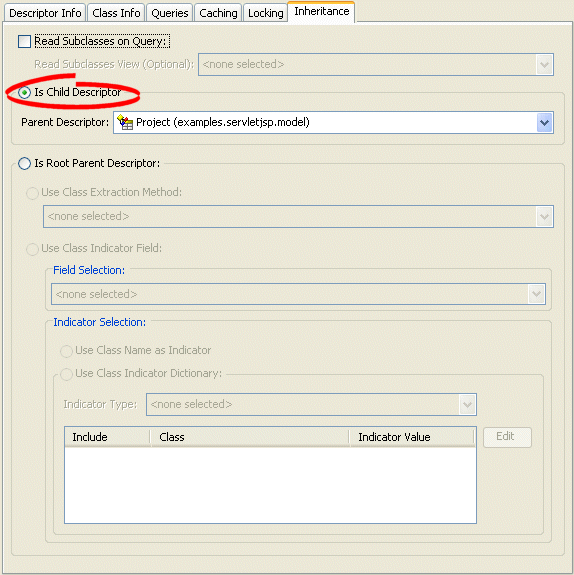This screenshot has height=575, width=574.
Task: Choose Use Class Indicator Field radio
Action: [x=32, y=249]
